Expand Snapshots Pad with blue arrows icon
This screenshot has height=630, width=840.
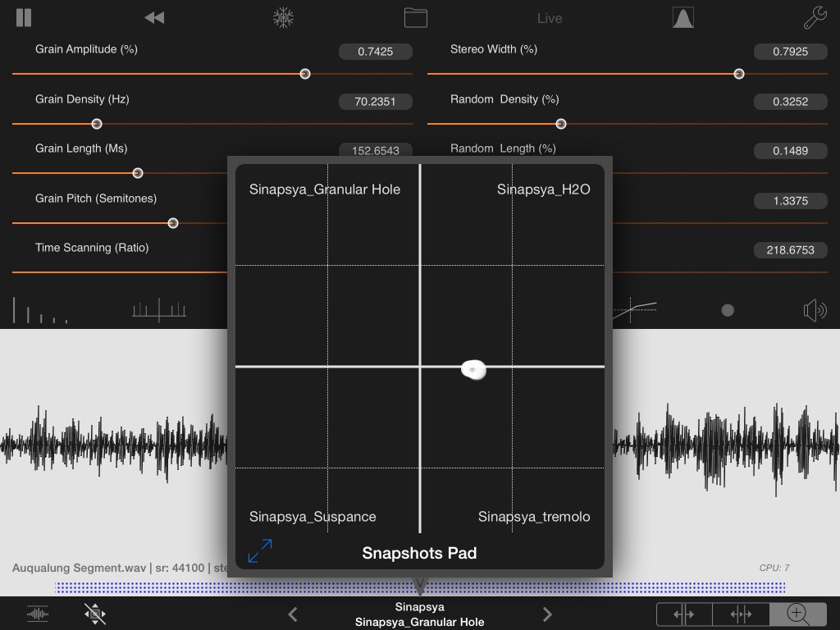click(260, 550)
